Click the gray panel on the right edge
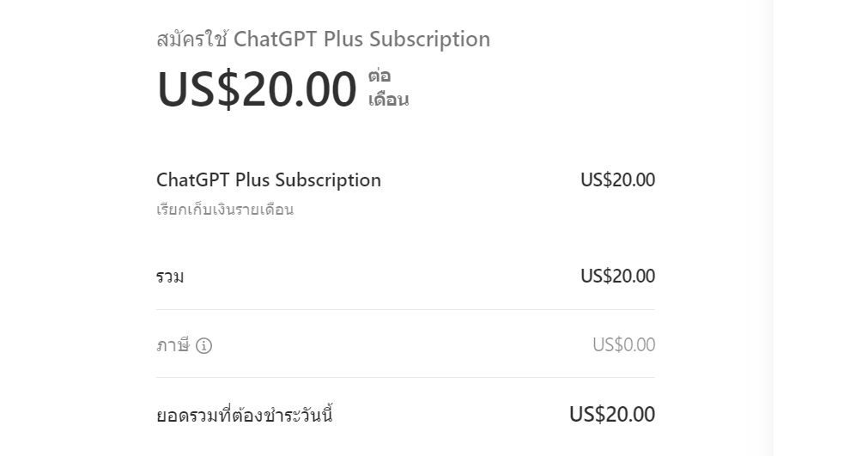 (821, 228)
